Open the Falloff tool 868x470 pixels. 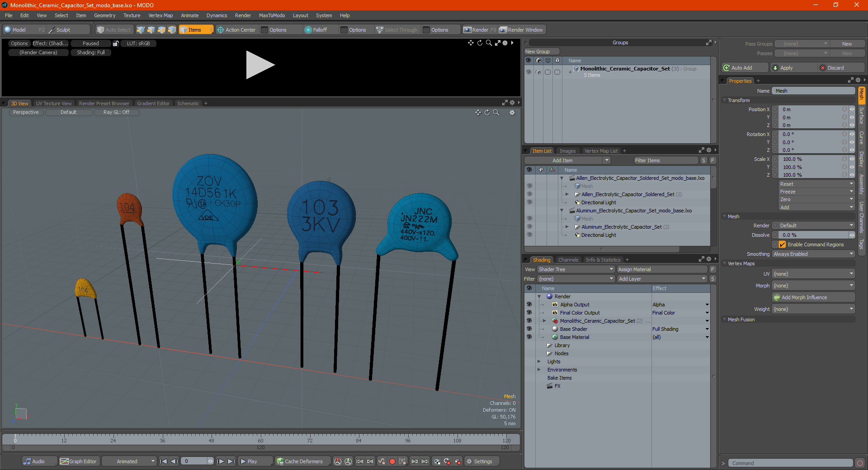tap(316, 30)
